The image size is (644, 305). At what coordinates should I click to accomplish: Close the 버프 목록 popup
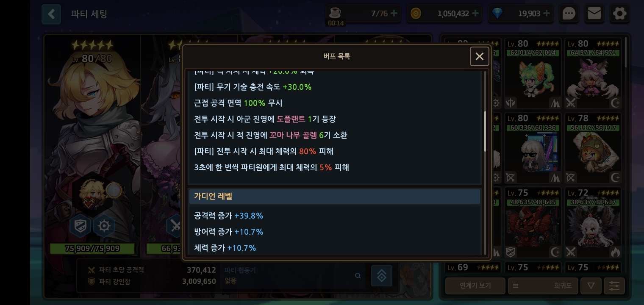[479, 56]
